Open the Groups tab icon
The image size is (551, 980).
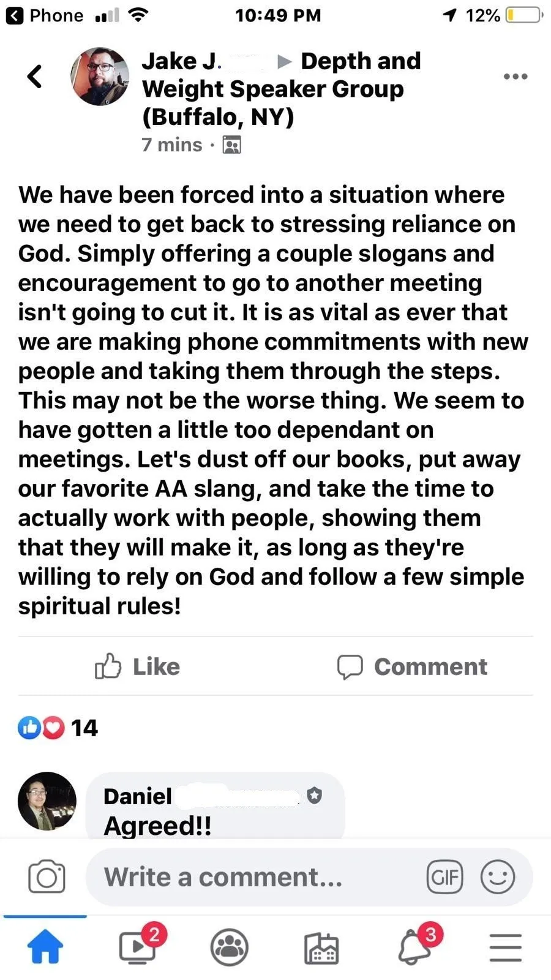[x=230, y=947]
